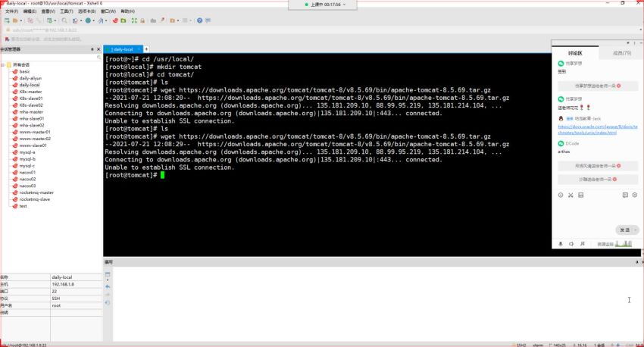The height and width of the screenshot is (347, 644).
Task: Pin the session manager panel
Action: pyautogui.click(x=92, y=49)
